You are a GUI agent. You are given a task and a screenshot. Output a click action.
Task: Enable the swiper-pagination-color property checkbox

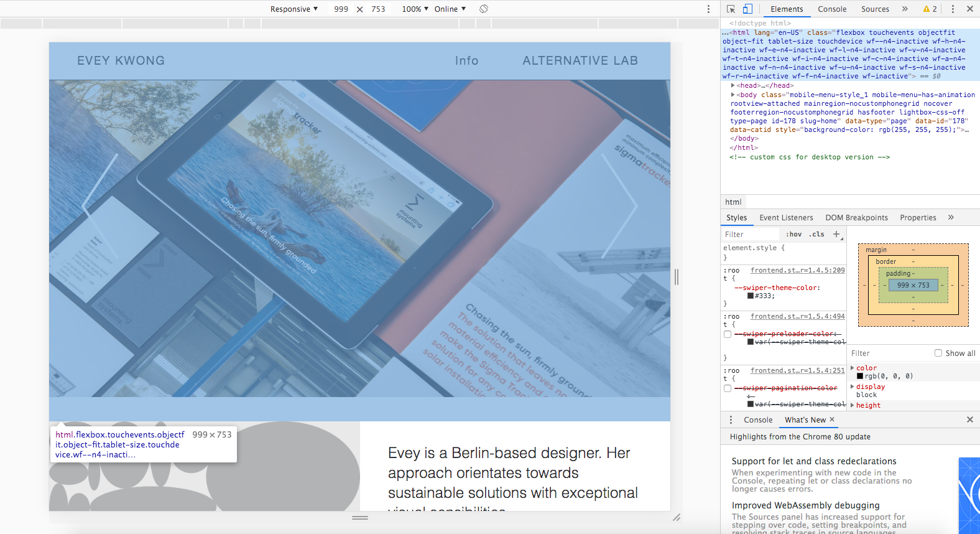click(728, 388)
